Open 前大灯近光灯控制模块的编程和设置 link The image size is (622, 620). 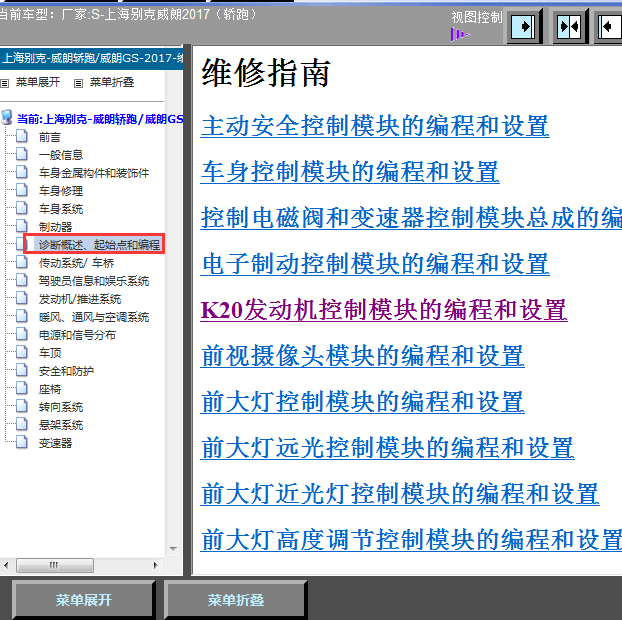400,494
